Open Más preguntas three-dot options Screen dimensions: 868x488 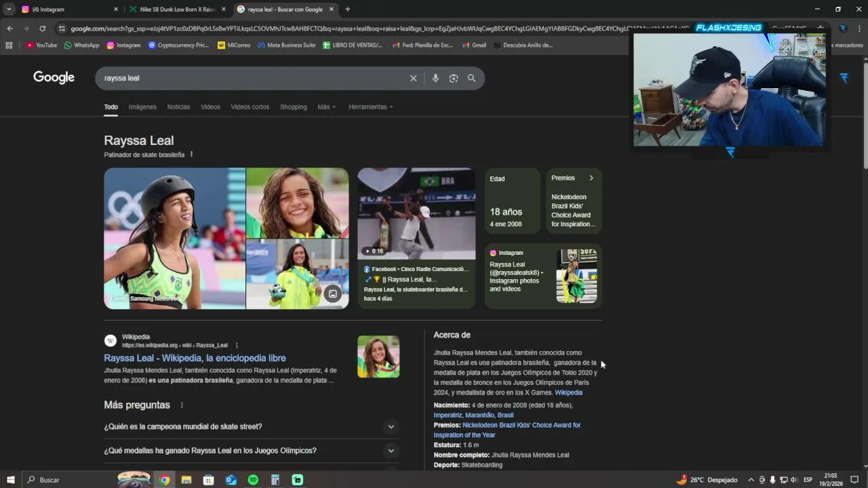point(182,405)
